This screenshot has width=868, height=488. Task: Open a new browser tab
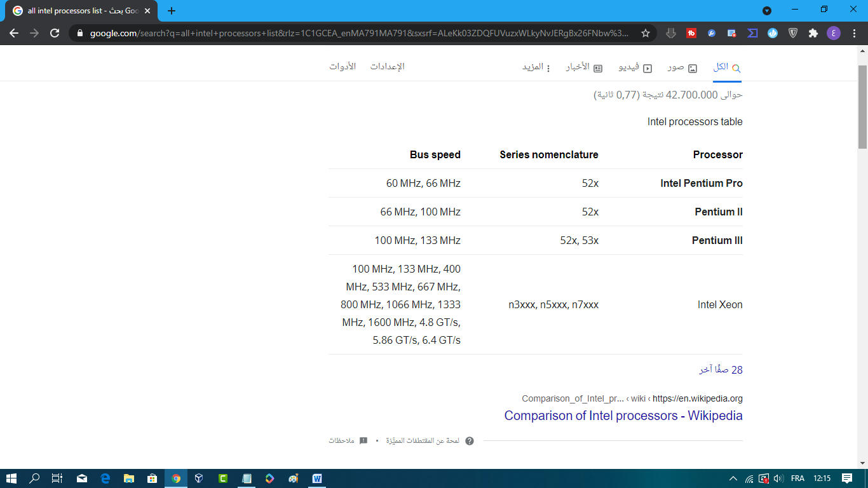pos(172,11)
